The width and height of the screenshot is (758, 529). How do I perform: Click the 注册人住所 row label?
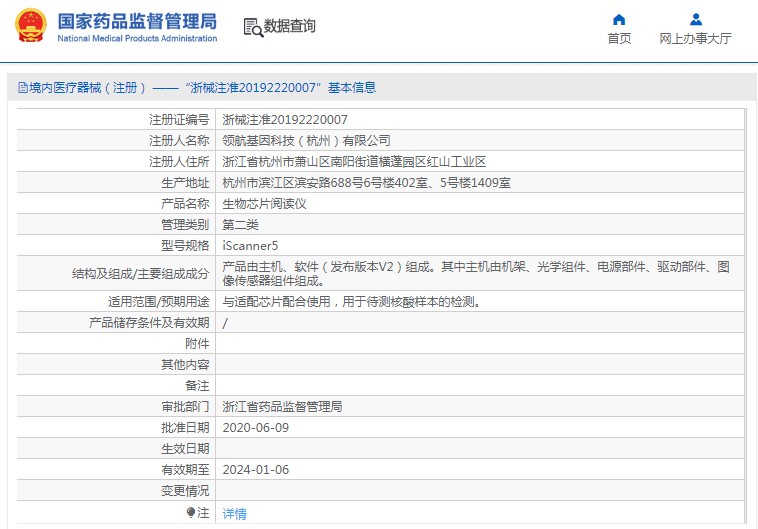[x=179, y=162]
